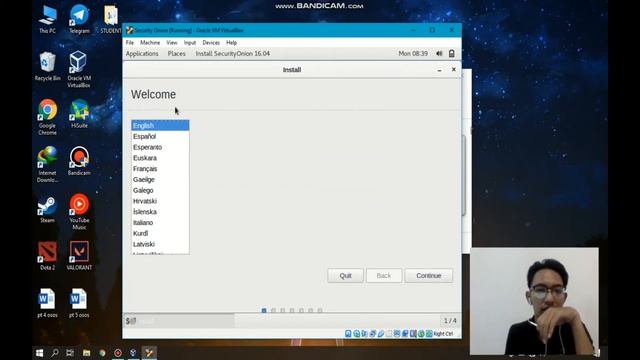Screen dimensions: 640x360
Task: Select the pt 5 osos Word document
Action: coord(79,303)
